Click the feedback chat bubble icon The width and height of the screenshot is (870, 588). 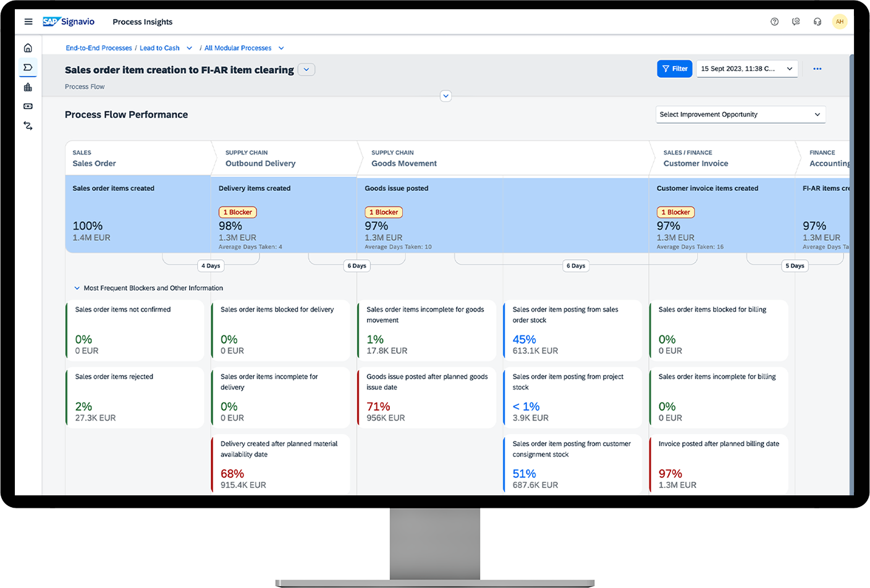(796, 21)
